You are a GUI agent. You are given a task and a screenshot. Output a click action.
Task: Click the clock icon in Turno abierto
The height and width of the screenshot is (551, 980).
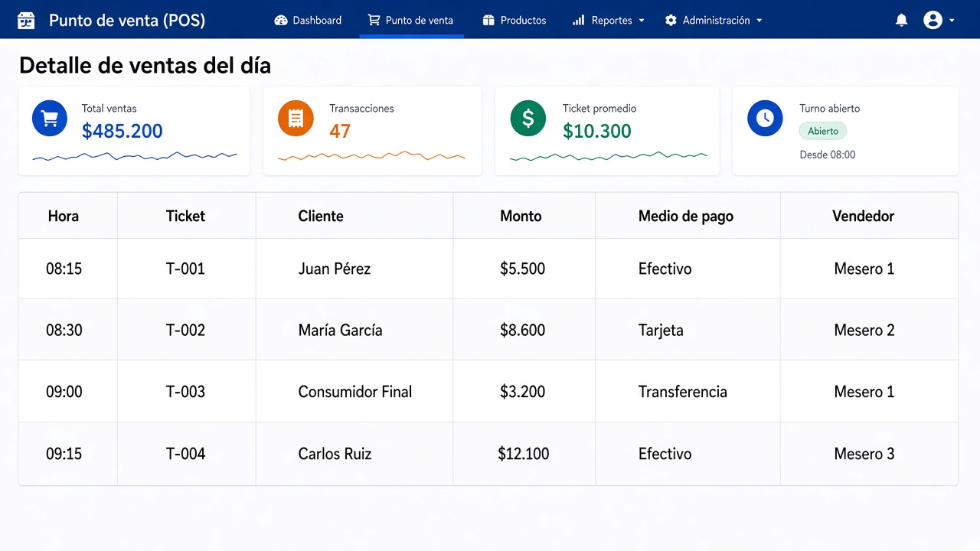[765, 119]
